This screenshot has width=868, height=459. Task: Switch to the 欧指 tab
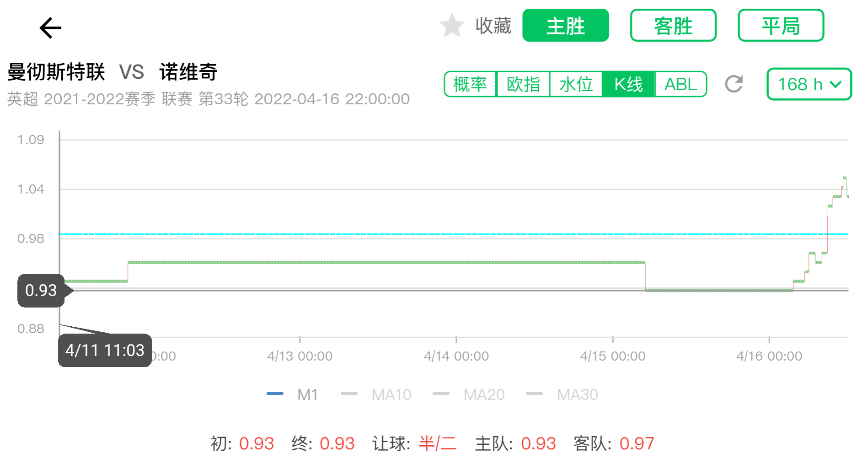click(x=523, y=84)
